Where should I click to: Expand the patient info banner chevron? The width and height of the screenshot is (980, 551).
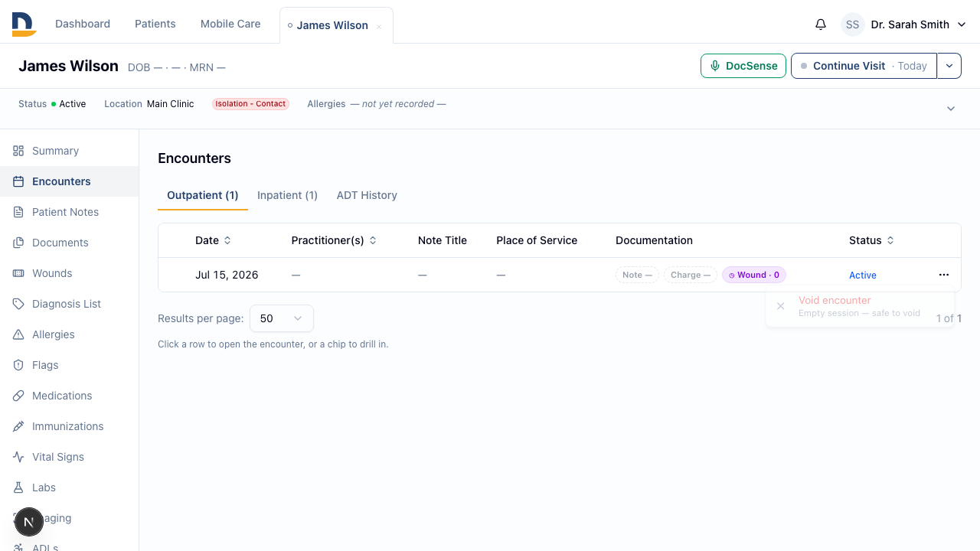click(x=951, y=109)
